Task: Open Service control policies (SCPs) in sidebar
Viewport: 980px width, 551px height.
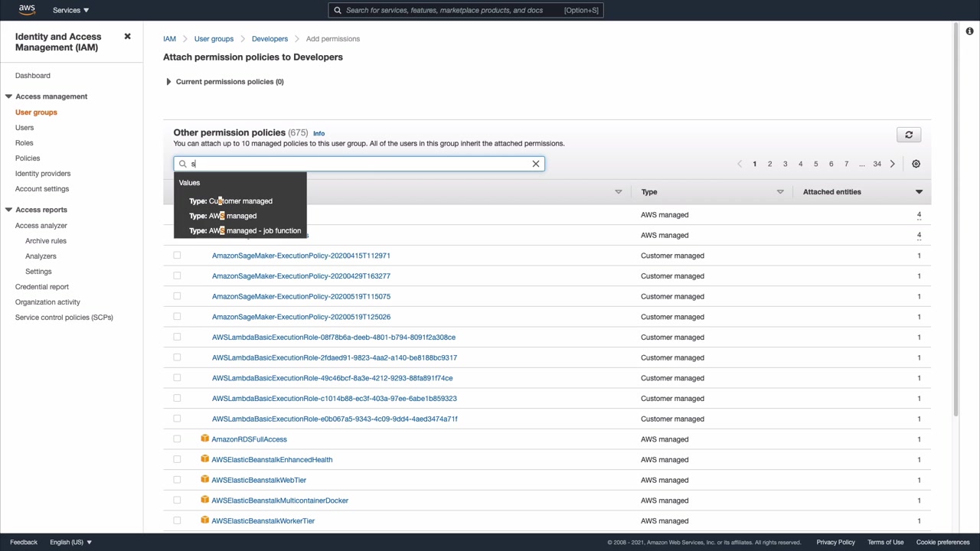Action: pos(64,318)
